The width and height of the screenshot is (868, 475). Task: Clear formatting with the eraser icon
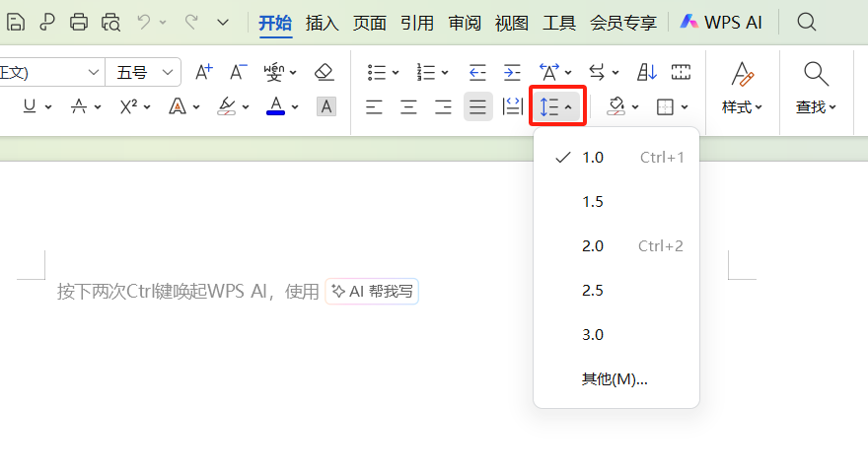(x=324, y=72)
